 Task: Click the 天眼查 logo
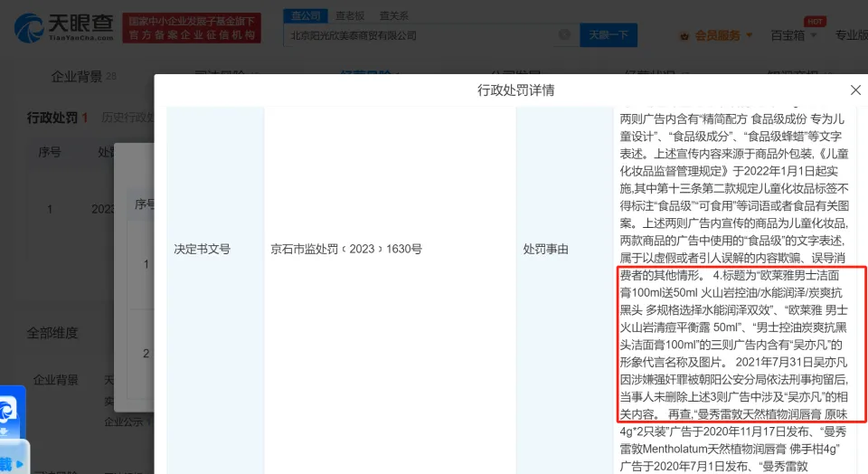click(64, 28)
